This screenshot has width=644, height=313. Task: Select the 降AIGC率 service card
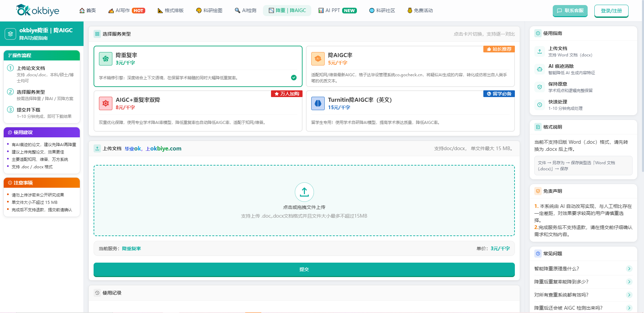410,66
